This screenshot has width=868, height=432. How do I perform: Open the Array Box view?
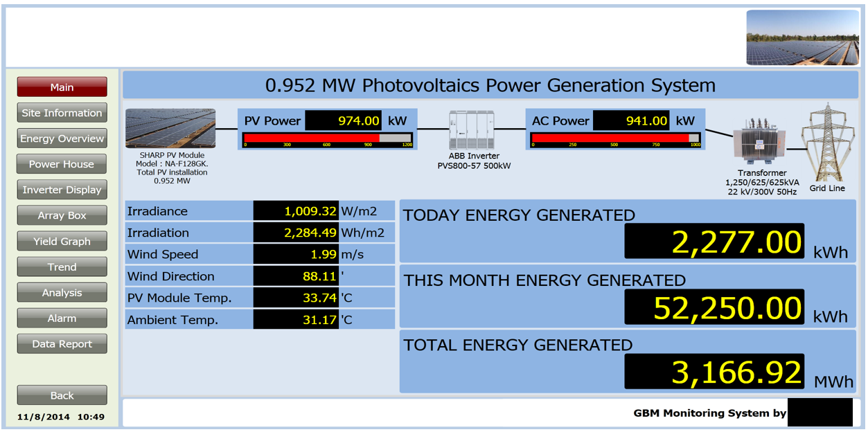(x=62, y=215)
